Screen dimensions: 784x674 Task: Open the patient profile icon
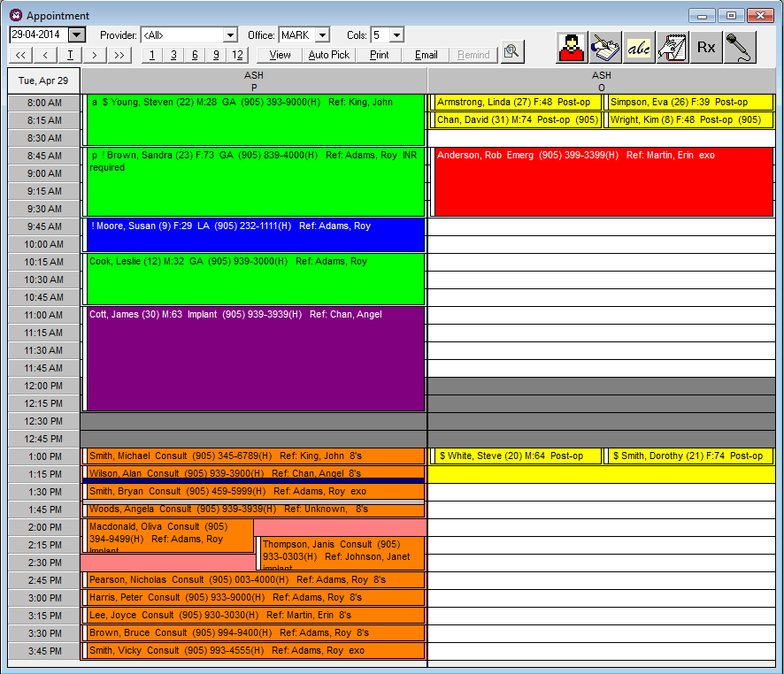pos(572,48)
